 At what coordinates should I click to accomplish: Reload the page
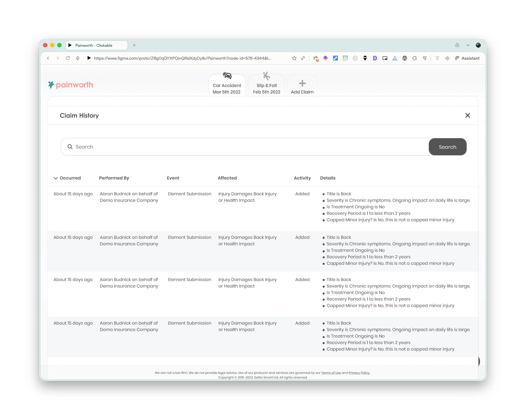pos(68,58)
